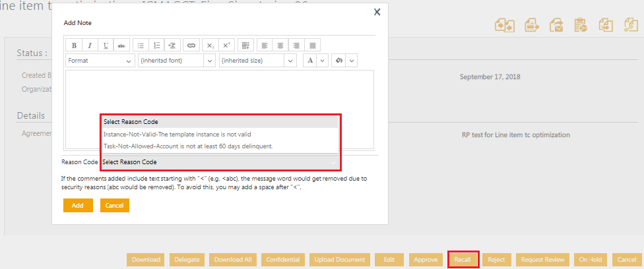This screenshot has width=644, height=269.
Task: Open the Format style dropdown
Action: [100, 61]
